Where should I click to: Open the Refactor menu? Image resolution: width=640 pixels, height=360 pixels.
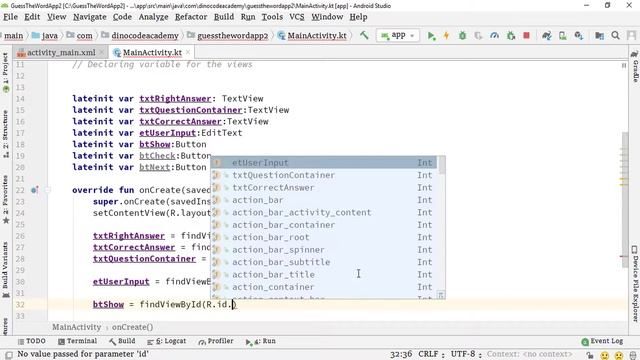pyautogui.click(x=191, y=17)
